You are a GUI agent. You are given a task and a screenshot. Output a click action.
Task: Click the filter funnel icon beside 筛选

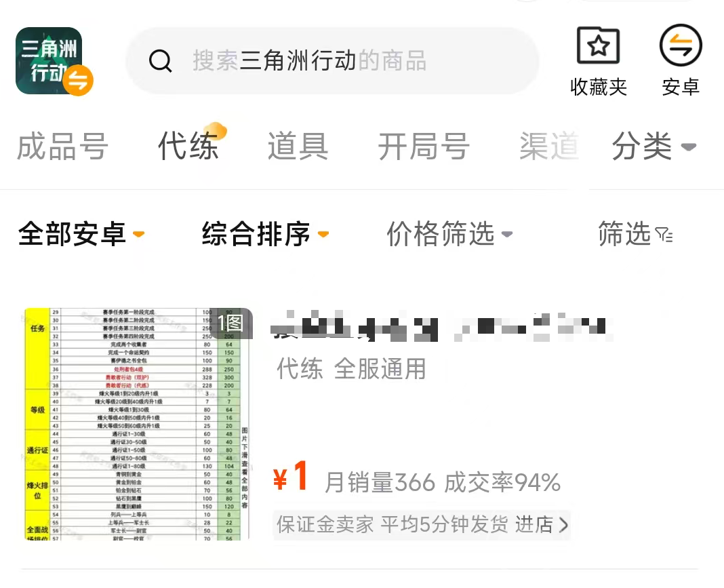tap(664, 235)
